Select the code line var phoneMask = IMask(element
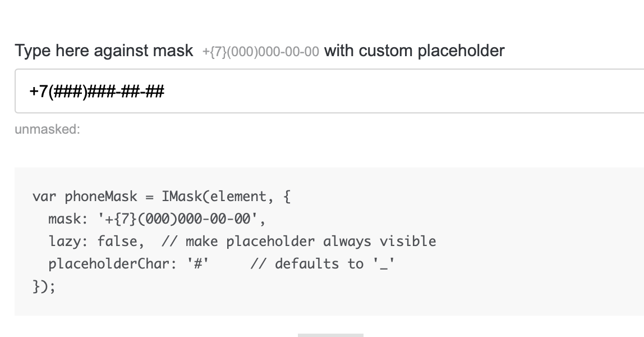Image resolution: width=644 pixels, height=337 pixels. tap(163, 196)
